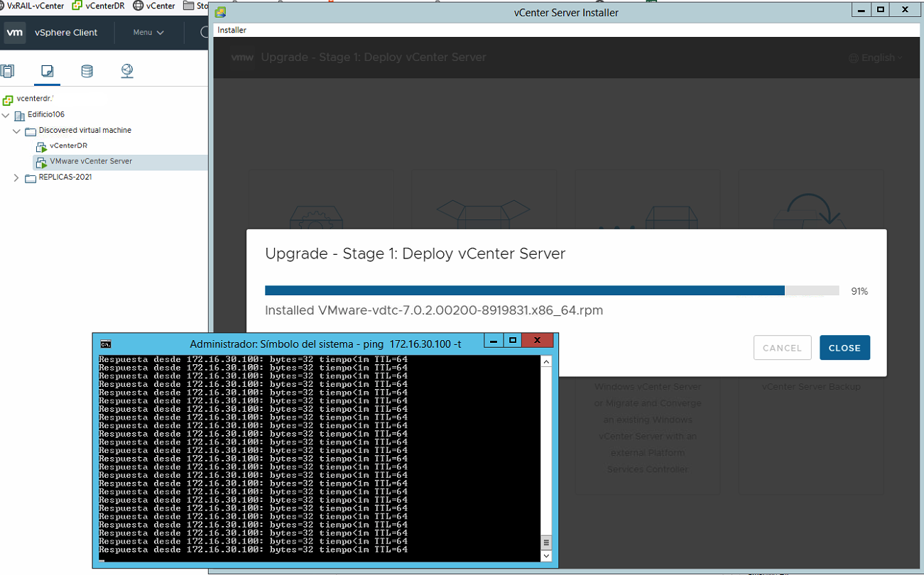Select the VMs and Templates inventory icon
Screen dimensions: 924x575
[x=47, y=71]
